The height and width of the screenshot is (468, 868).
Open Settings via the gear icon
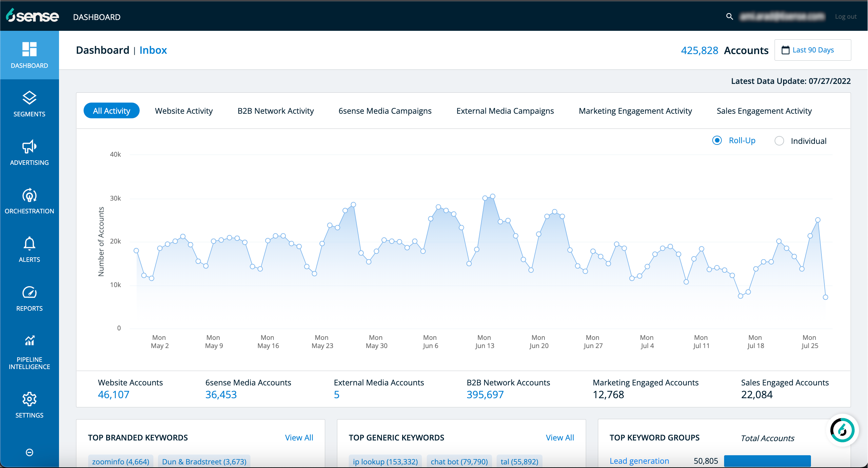[x=29, y=404]
